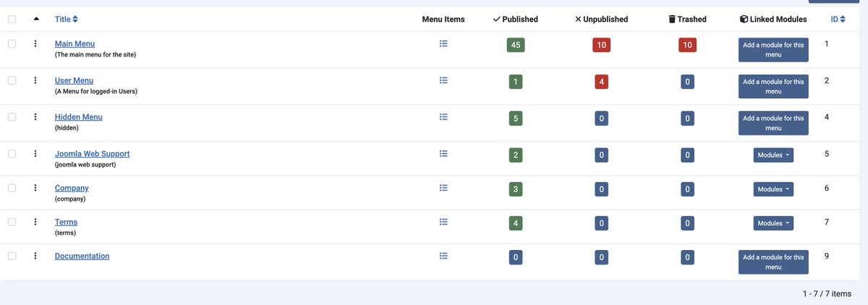Open menu items list for User Menu
Screen dimensions: 868x305
click(x=443, y=80)
